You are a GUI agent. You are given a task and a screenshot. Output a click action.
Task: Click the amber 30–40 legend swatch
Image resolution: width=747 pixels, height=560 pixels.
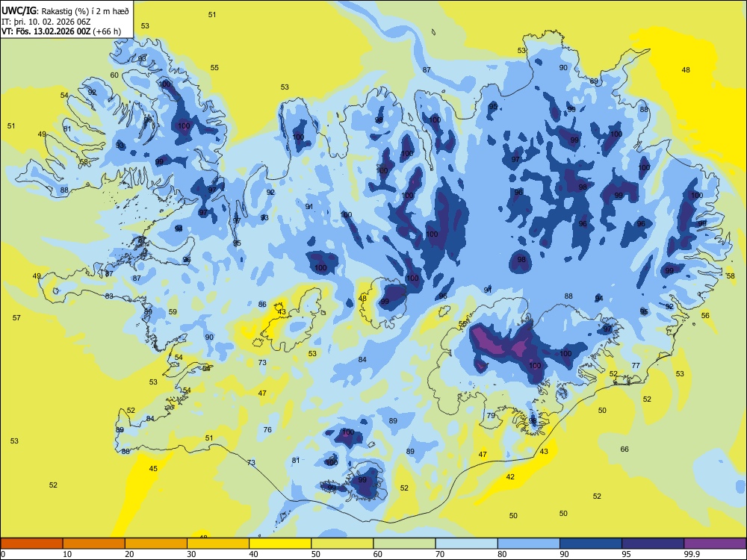coord(218,544)
